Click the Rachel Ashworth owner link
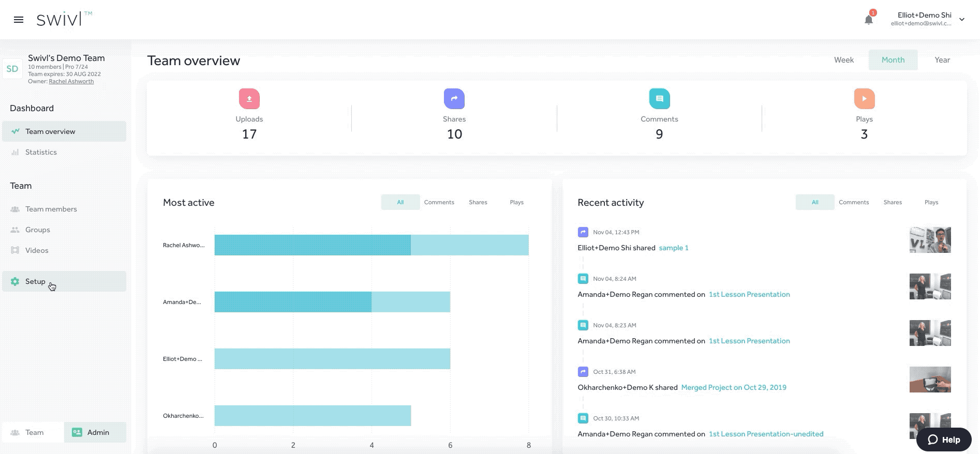This screenshot has height=454, width=980. (71, 81)
